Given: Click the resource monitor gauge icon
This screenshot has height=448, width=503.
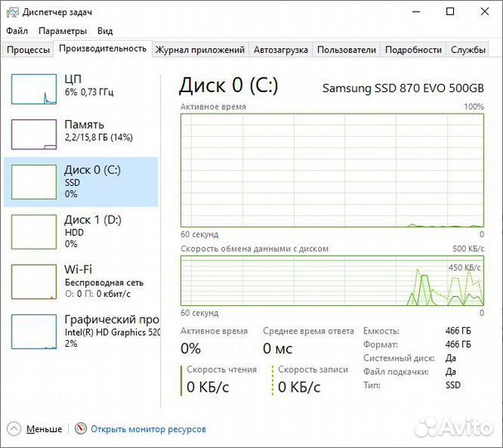Looking at the screenshot, I should click(x=81, y=428).
